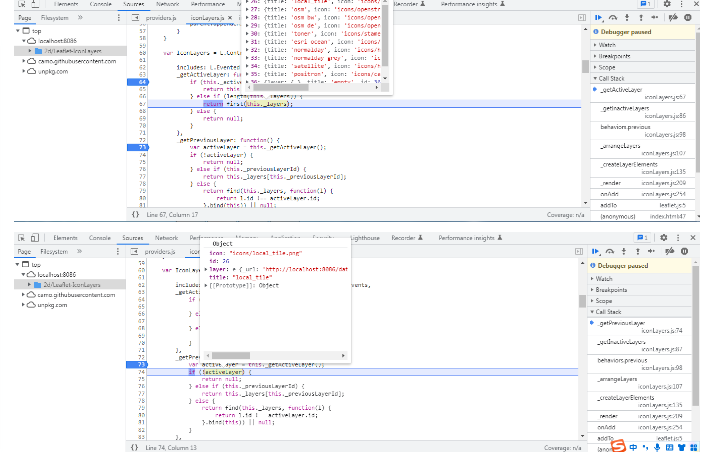715x452 pixels.
Task: Toggle debugger sidebar in bottom DevTools
Action: coord(579,251)
